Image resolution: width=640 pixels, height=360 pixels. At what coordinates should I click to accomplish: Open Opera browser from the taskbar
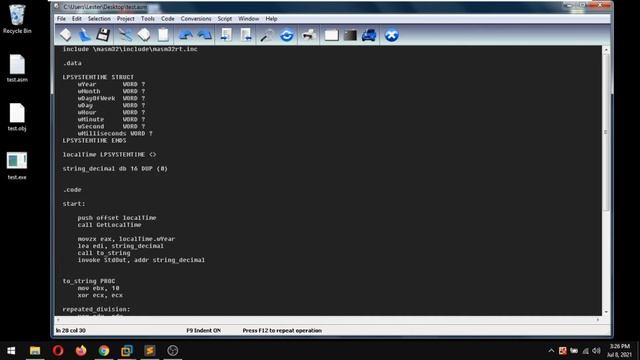(58, 351)
